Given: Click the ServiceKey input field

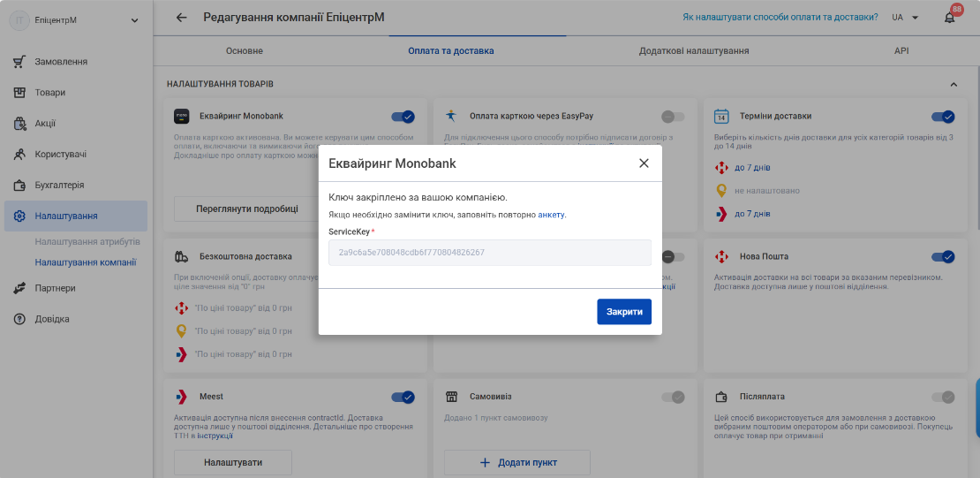Looking at the screenshot, I should click(x=490, y=253).
